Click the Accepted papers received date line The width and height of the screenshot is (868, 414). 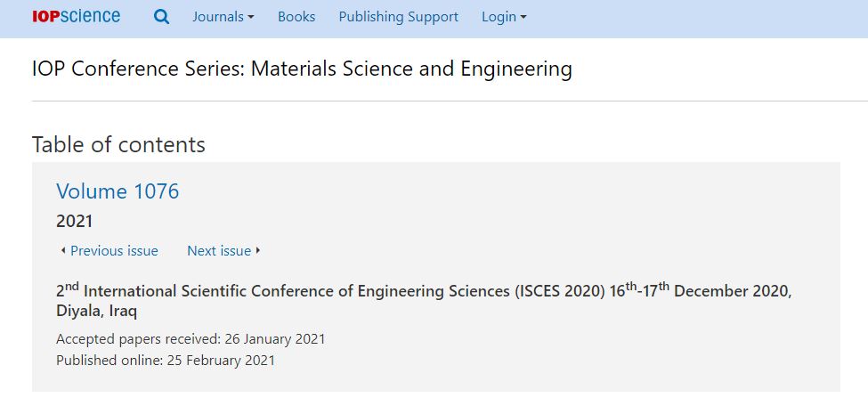[x=191, y=338]
